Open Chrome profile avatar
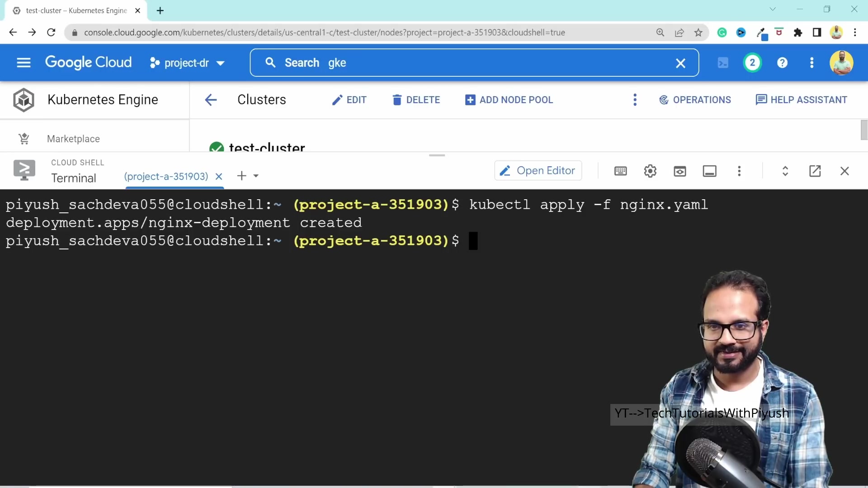Image resolution: width=868 pixels, height=488 pixels. point(836,33)
